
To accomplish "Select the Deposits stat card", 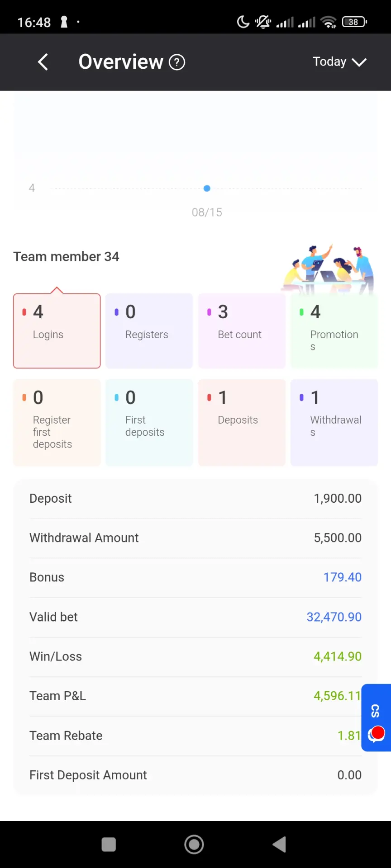I will 242,422.
